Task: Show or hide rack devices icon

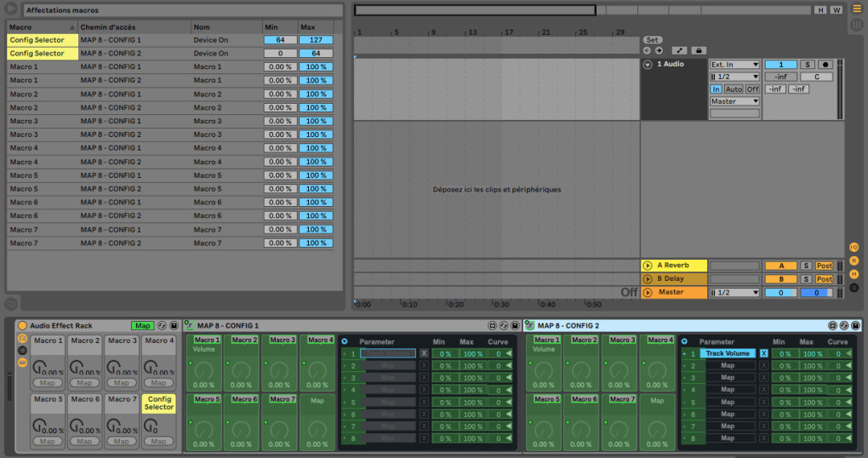Action: tap(22, 363)
